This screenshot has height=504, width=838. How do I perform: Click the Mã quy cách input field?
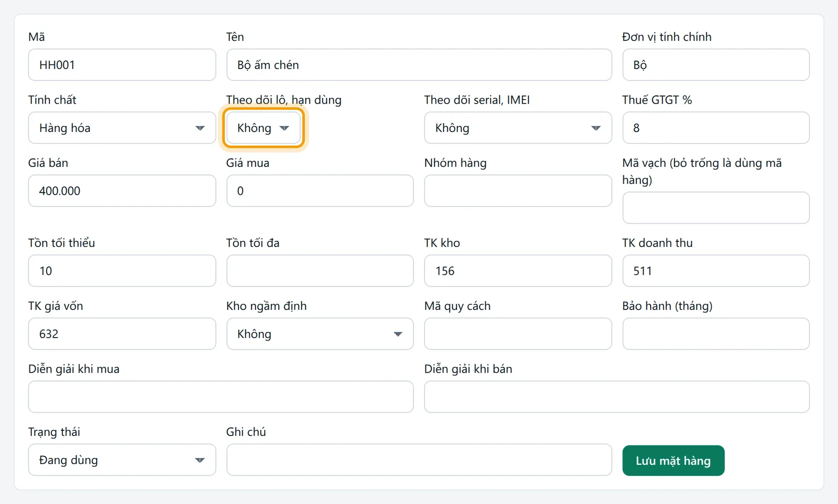(x=518, y=334)
